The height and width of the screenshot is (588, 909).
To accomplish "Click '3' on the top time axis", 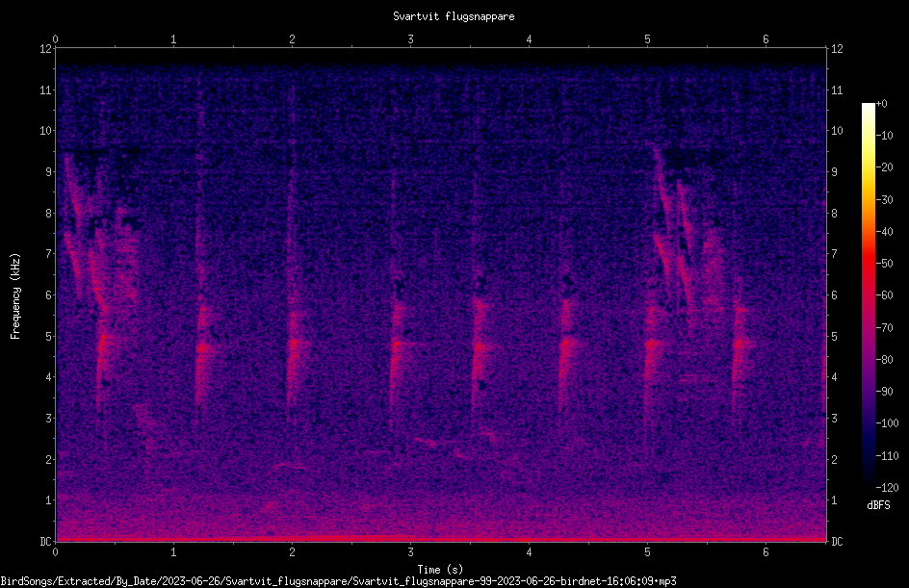I will pyautogui.click(x=410, y=39).
